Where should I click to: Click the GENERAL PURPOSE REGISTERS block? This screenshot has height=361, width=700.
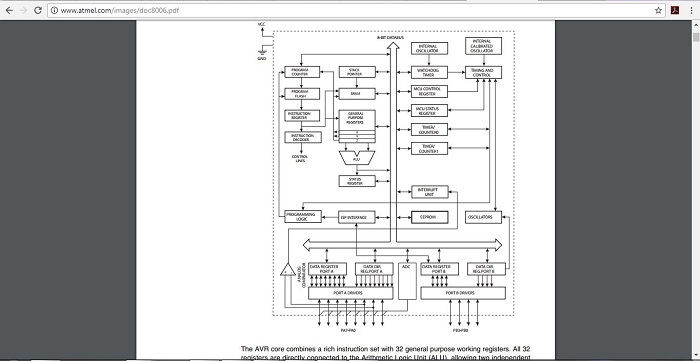click(357, 126)
